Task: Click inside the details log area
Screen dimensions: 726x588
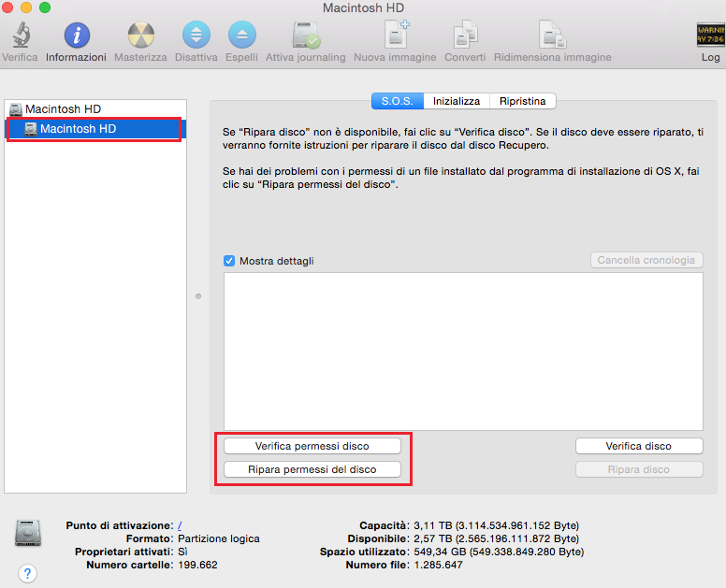Action: (463, 351)
